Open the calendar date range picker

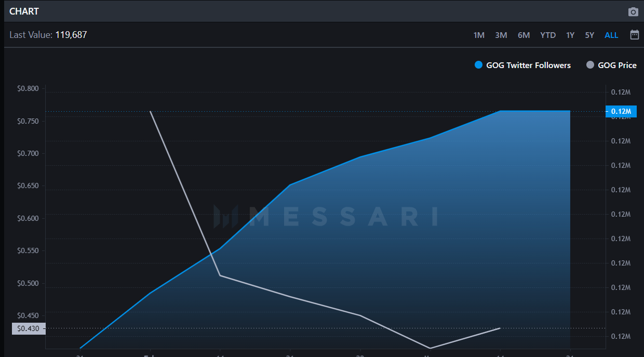tap(634, 35)
